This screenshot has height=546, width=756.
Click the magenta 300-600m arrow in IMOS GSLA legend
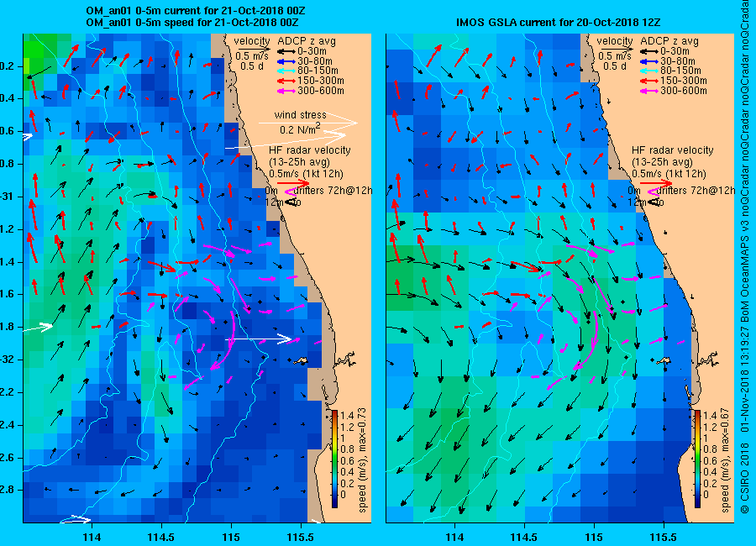tap(648, 91)
